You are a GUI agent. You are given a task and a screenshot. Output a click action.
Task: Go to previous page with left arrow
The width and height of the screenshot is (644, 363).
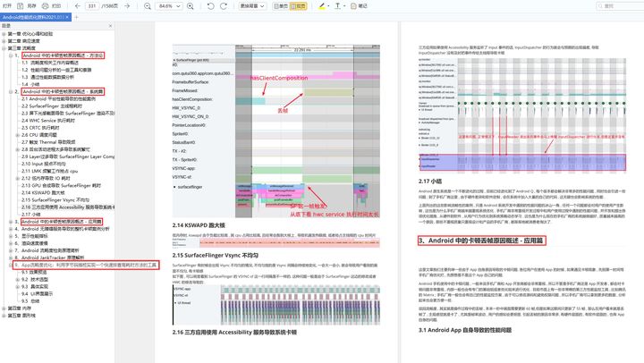coord(78,6)
